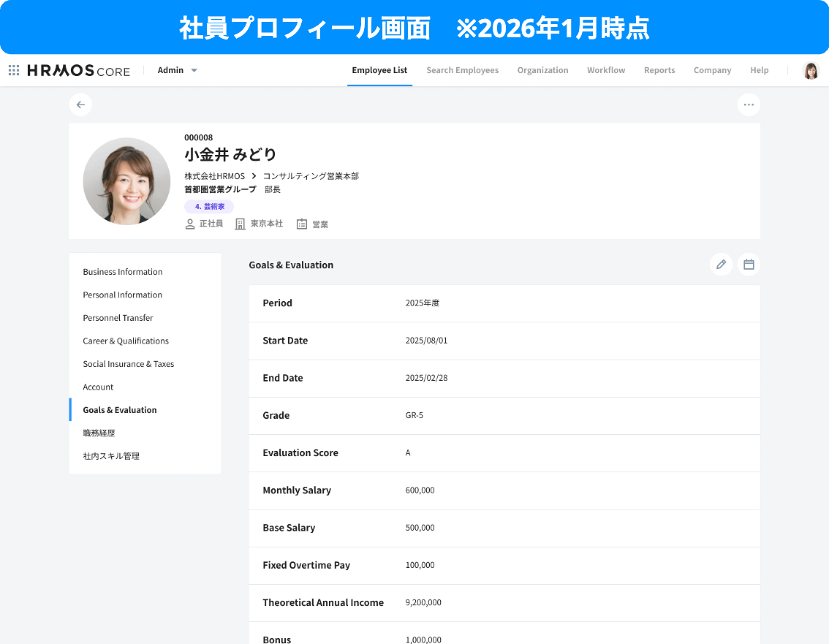Click the user avatar in top bar
829x644 pixels.
click(811, 70)
